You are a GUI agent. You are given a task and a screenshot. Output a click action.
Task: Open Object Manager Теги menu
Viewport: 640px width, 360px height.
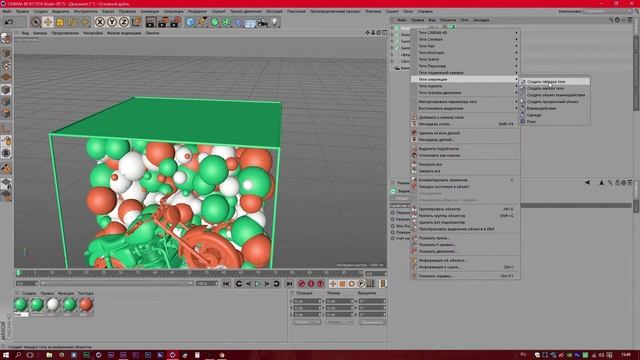pyautogui.click(x=464, y=20)
